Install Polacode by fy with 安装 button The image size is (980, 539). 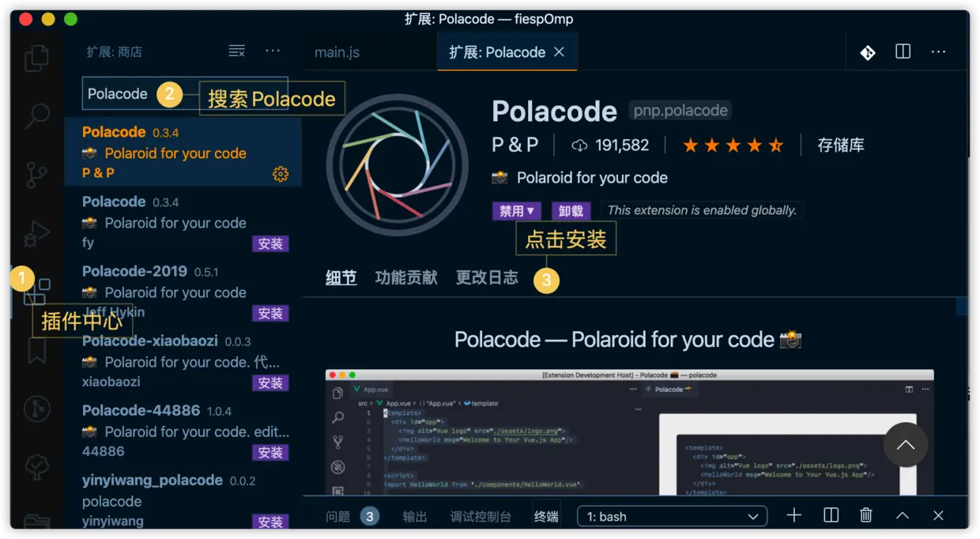click(270, 244)
